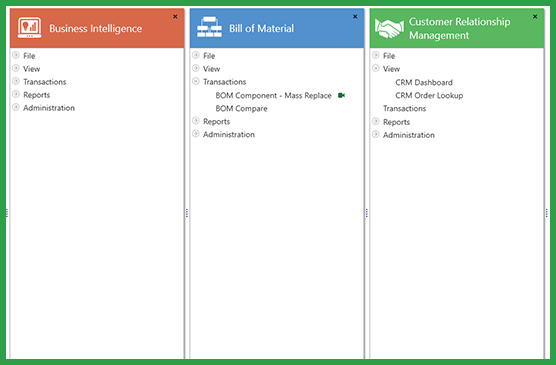Close the Bill of Material panel
556x365 pixels.
coord(355,16)
